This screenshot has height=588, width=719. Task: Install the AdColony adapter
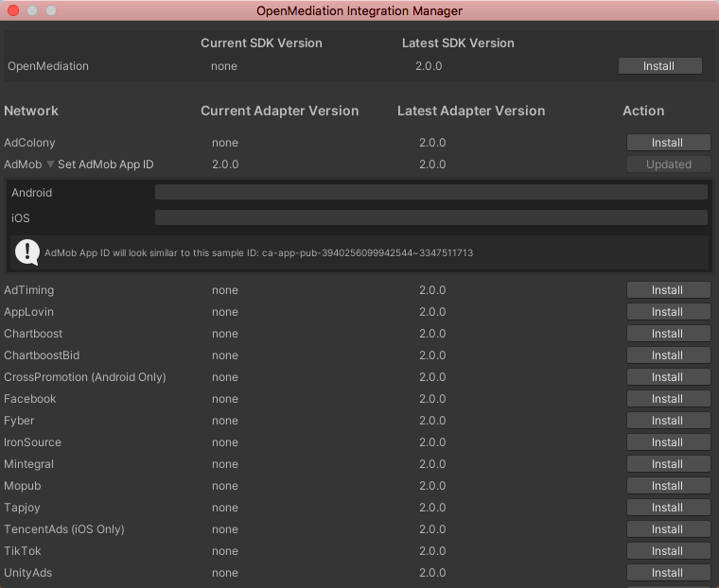[668, 143]
